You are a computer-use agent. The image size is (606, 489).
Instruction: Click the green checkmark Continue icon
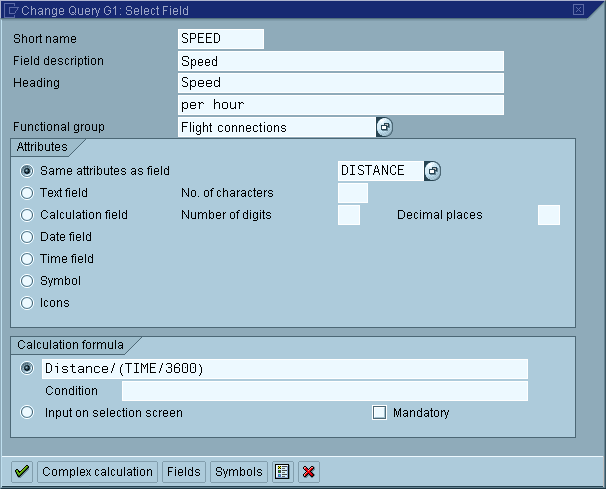click(22, 472)
